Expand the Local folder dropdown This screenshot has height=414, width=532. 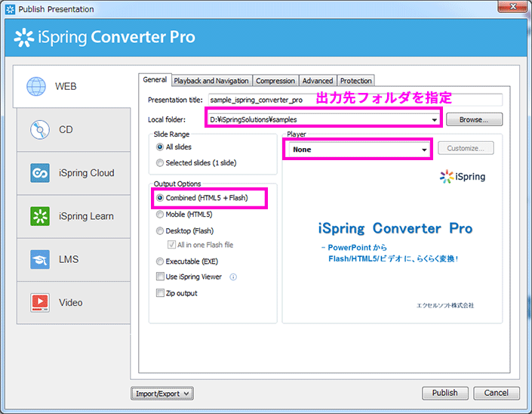click(x=434, y=120)
